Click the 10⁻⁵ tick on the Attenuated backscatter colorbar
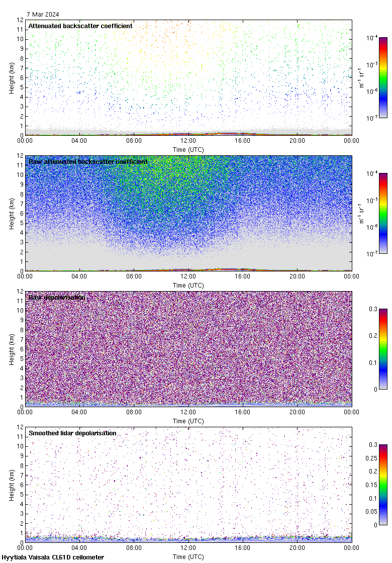 (371, 64)
